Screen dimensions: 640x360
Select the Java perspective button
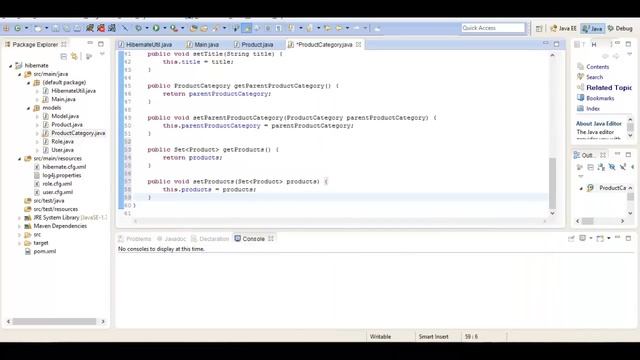pos(593,28)
